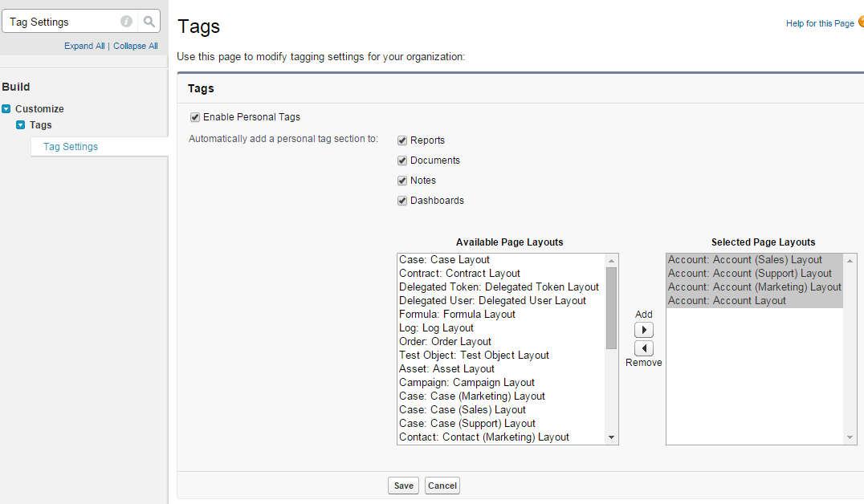Click Expand All in sidebar
This screenshot has width=864, height=504.
(x=84, y=46)
